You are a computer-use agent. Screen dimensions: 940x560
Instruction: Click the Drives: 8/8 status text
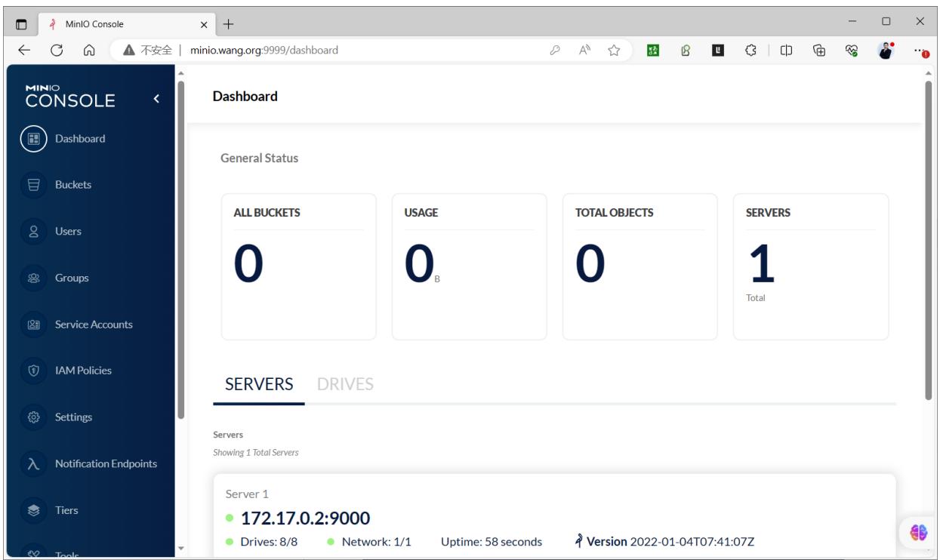click(267, 542)
